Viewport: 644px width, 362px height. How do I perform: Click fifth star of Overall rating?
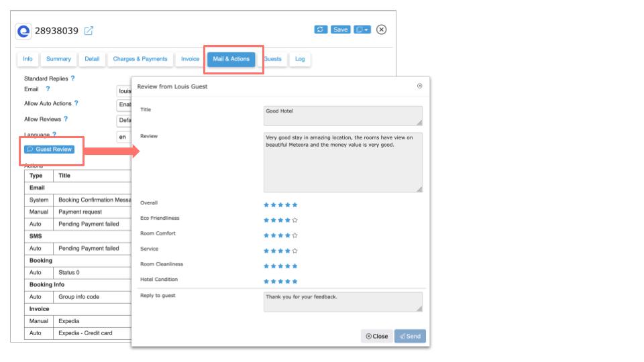(x=294, y=205)
